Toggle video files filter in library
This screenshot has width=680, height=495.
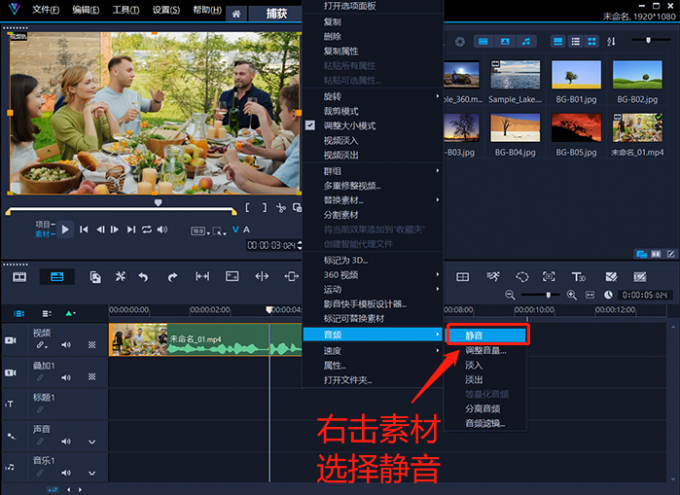click(x=483, y=42)
